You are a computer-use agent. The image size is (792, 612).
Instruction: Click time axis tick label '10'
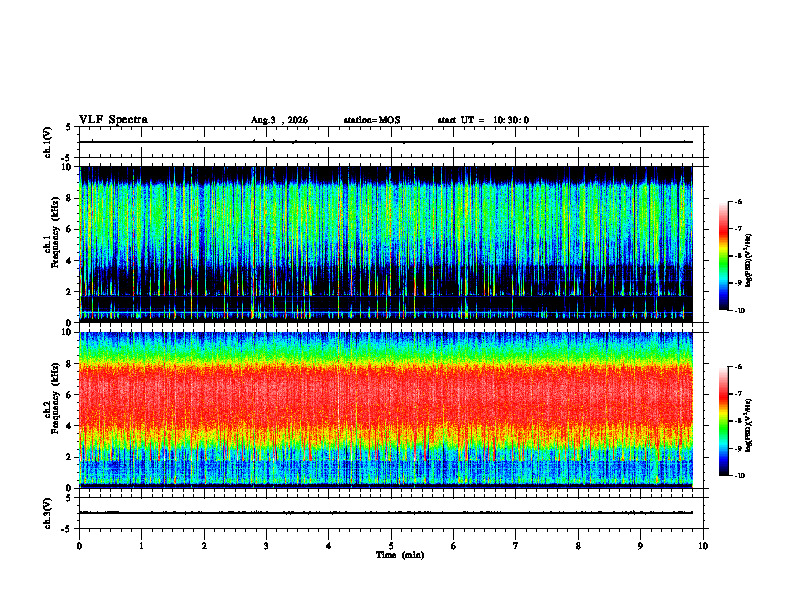[x=703, y=546]
